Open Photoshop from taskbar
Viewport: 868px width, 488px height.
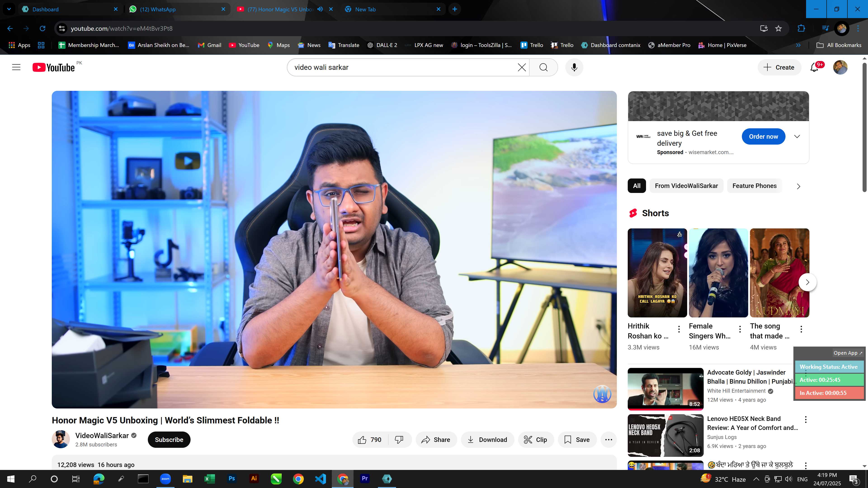click(231, 479)
